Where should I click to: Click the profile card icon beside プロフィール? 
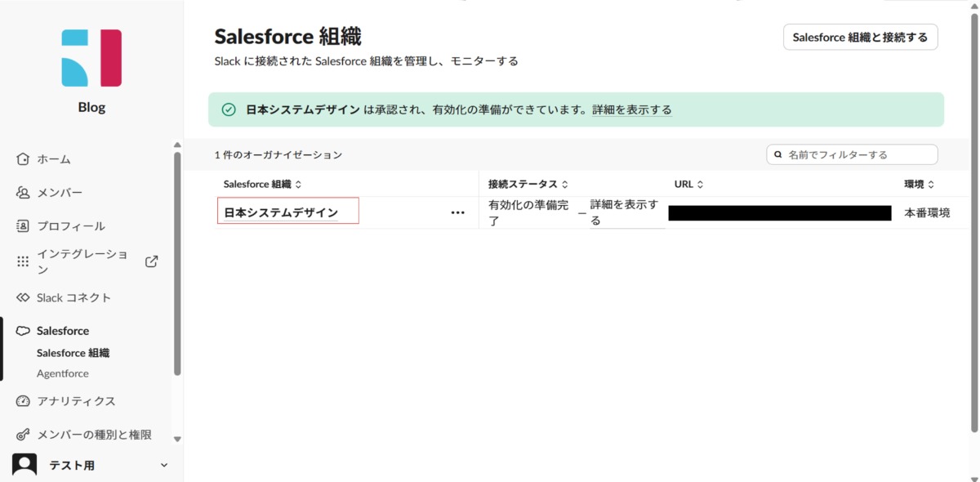point(23,225)
